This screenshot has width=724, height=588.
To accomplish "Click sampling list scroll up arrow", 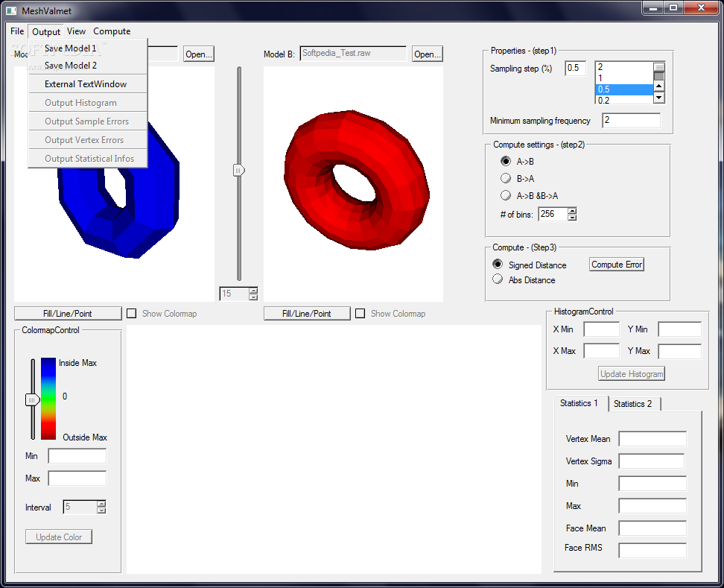I will coord(659,86).
